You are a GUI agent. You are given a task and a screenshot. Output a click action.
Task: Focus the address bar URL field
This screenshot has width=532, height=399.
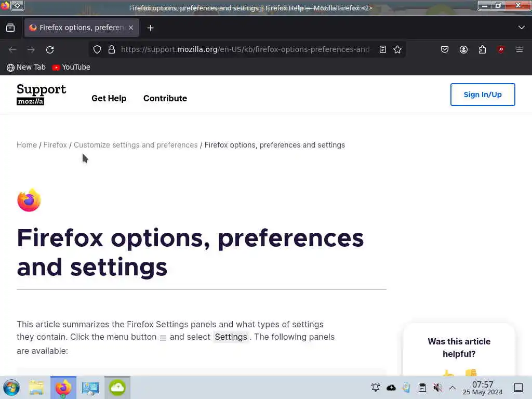(245, 49)
